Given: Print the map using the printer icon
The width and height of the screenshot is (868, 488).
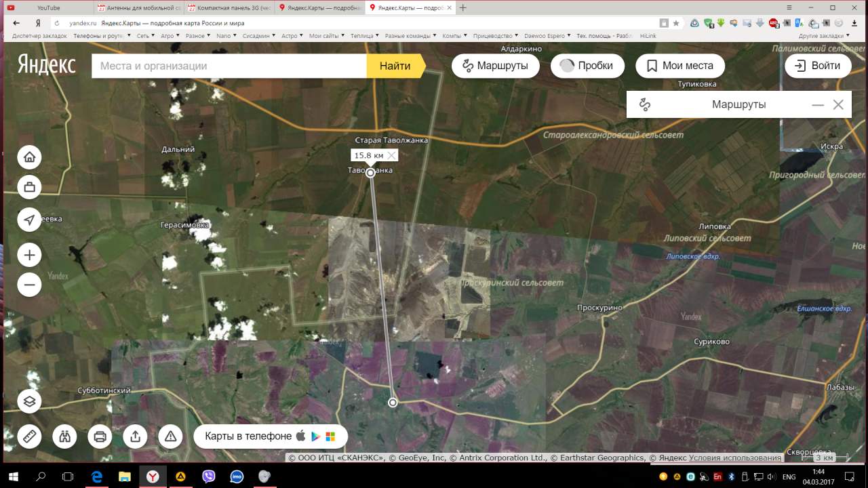Looking at the screenshot, I should 100,436.
